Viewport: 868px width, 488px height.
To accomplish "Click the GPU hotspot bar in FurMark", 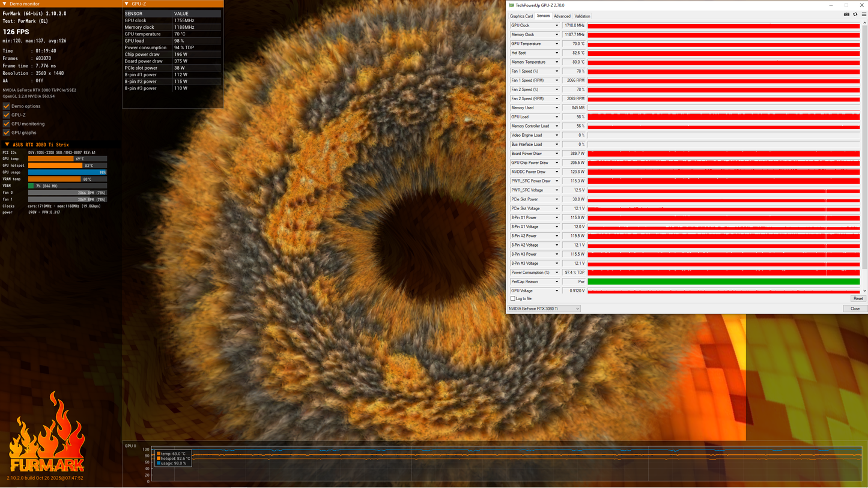I will click(67, 166).
